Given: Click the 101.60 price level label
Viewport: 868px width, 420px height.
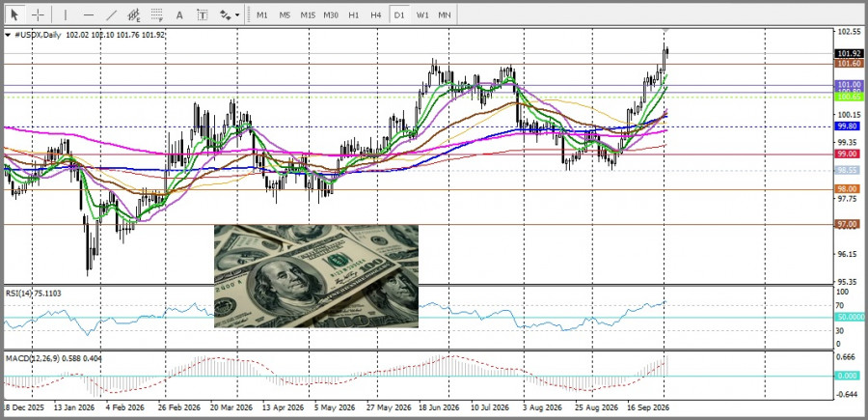Looking at the screenshot, I should pyautogui.click(x=848, y=64).
